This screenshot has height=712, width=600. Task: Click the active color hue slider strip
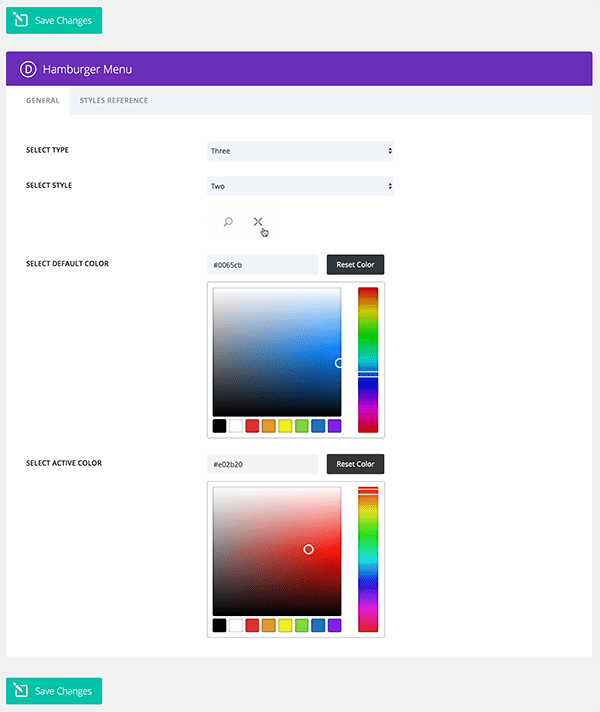(368, 559)
